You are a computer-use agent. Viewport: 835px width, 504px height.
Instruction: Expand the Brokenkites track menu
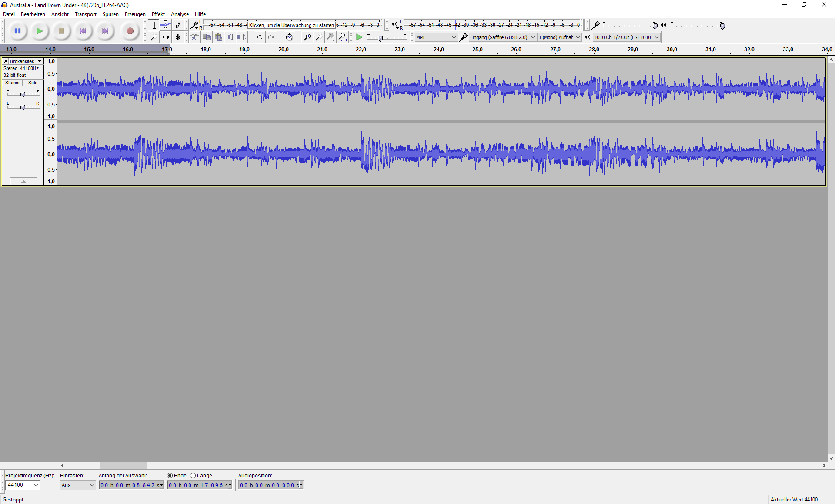[39, 61]
